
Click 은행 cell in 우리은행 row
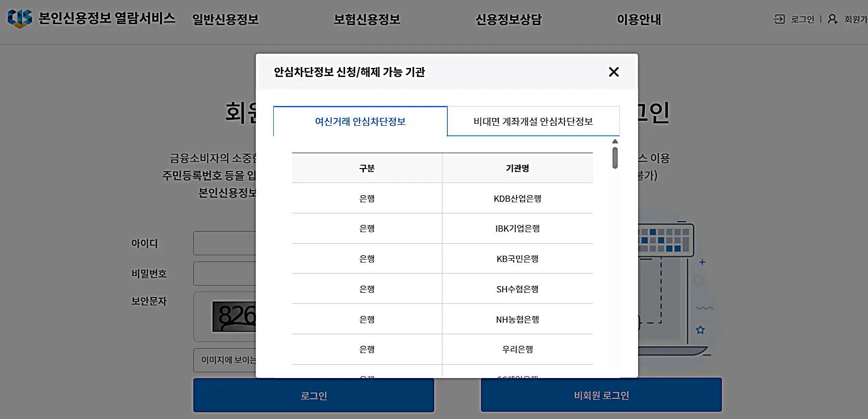point(367,349)
